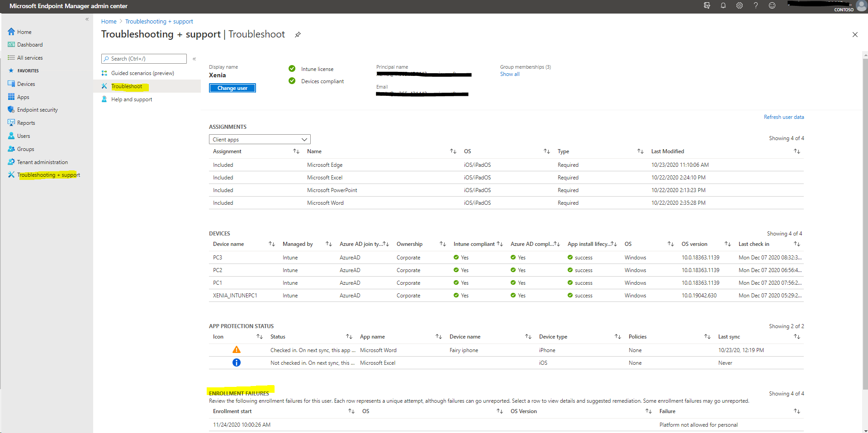Sort devices by the Last check in column
The height and width of the screenshot is (433, 868).
[x=797, y=244]
